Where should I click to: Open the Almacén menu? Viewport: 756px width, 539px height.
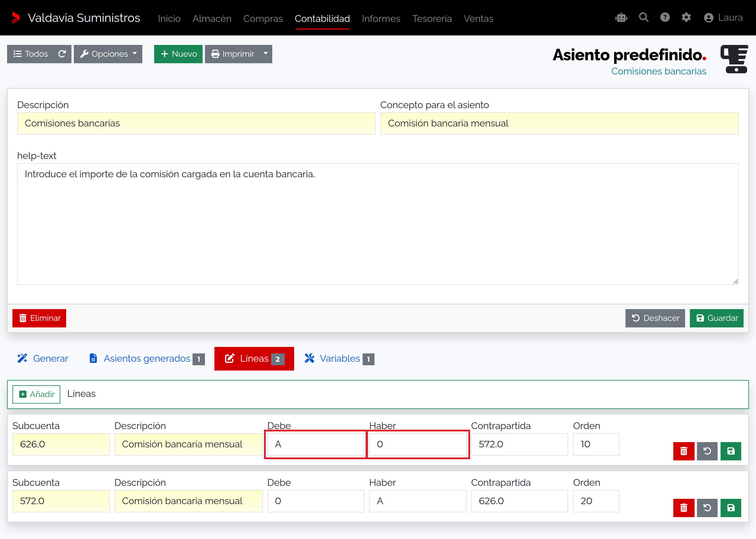click(212, 19)
